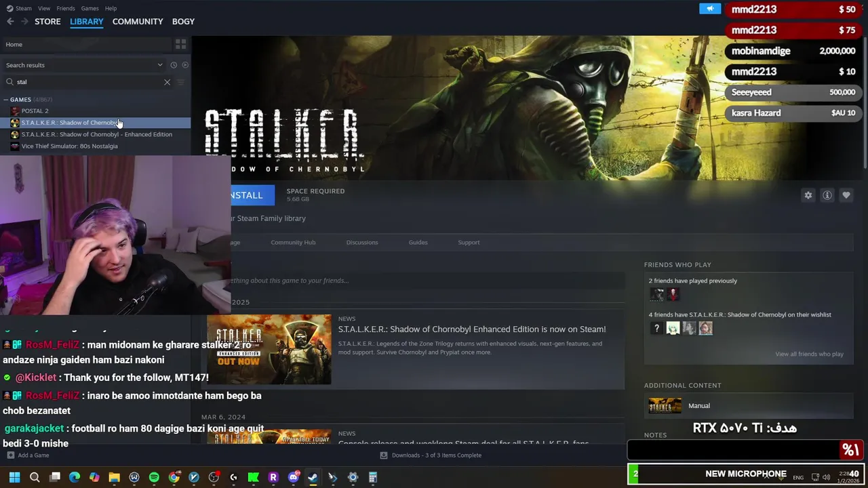View all friends who play
Screen dimensions: 868x488
[809, 354]
